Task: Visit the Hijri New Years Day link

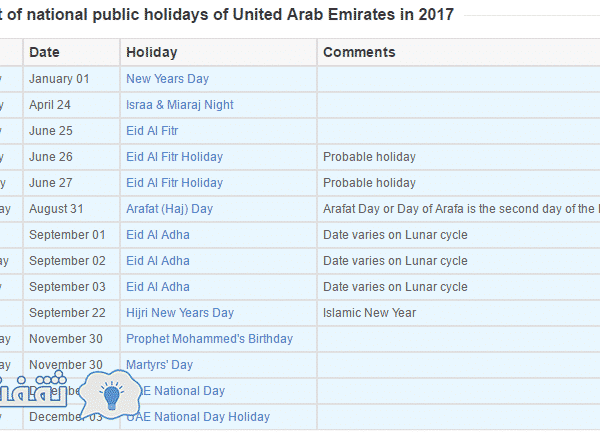Action: click(x=180, y=313)
